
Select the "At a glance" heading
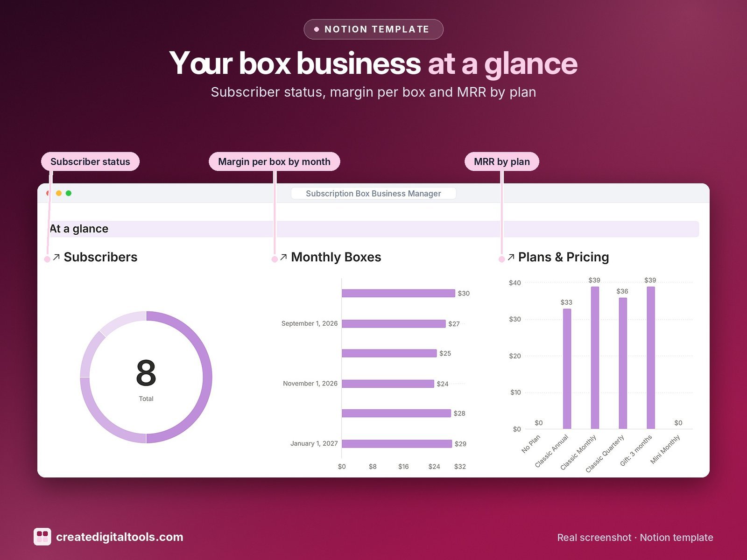click(x=79, y=229)
